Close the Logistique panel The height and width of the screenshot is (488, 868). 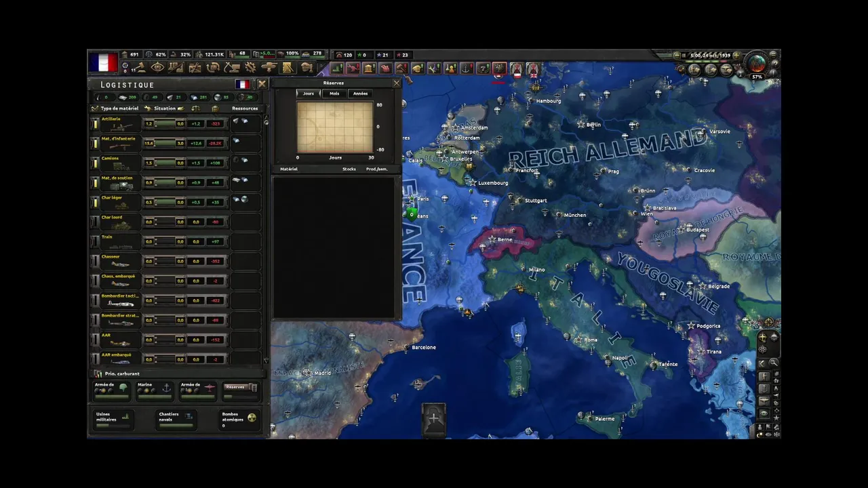[x=262, y=85]
